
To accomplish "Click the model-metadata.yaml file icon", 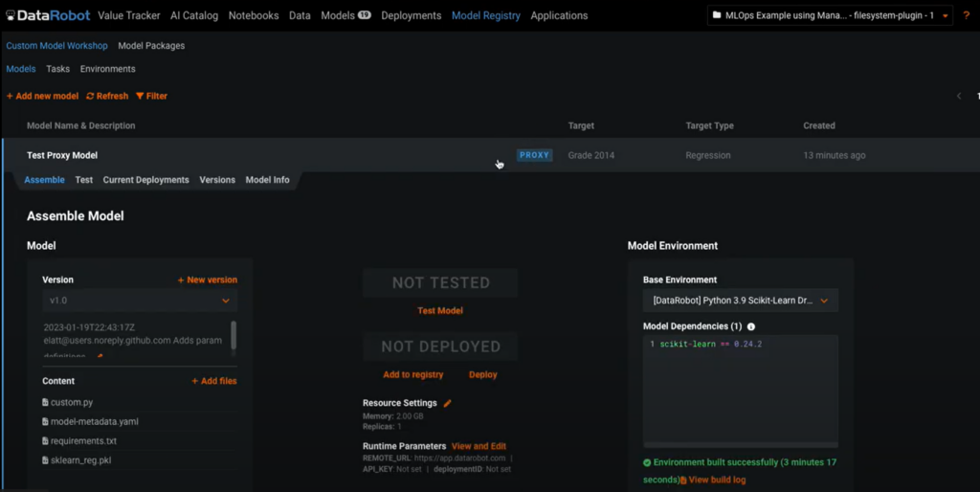I will tap(44, 422).
